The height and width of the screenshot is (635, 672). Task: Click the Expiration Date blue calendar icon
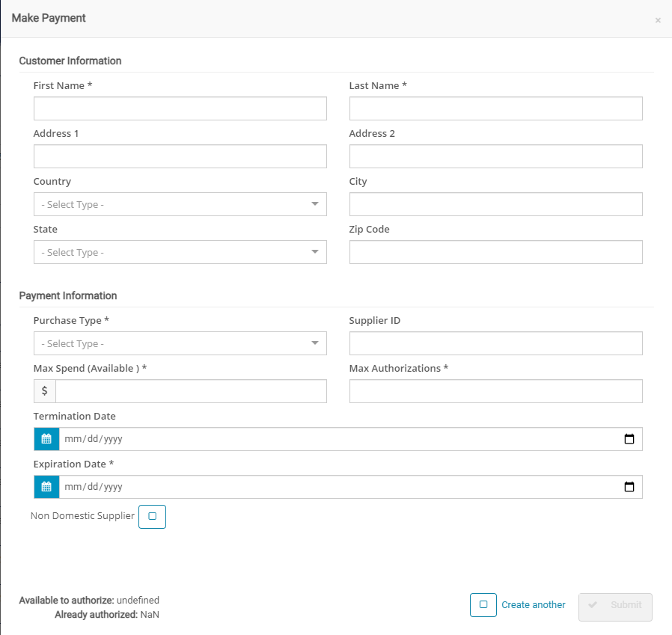[46, 487]
